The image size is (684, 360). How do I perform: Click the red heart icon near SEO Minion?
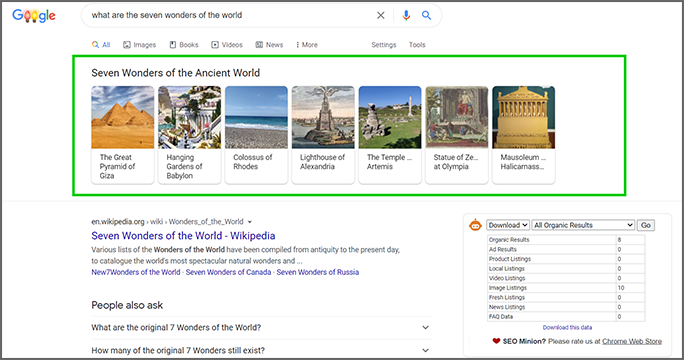coord(496,341)
